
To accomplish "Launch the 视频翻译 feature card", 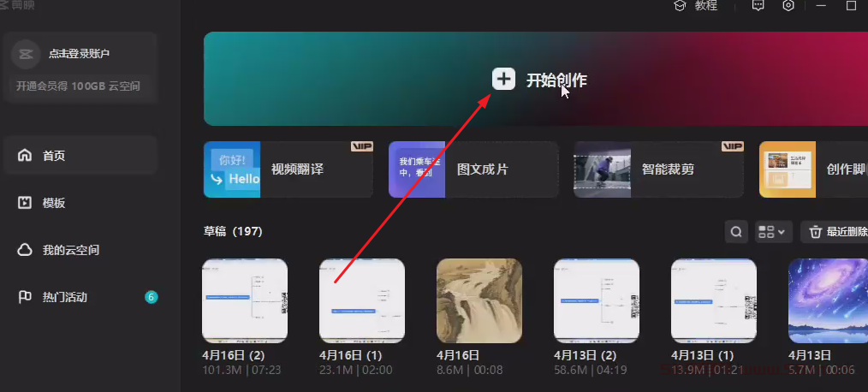I will click(x=288, y=169).
